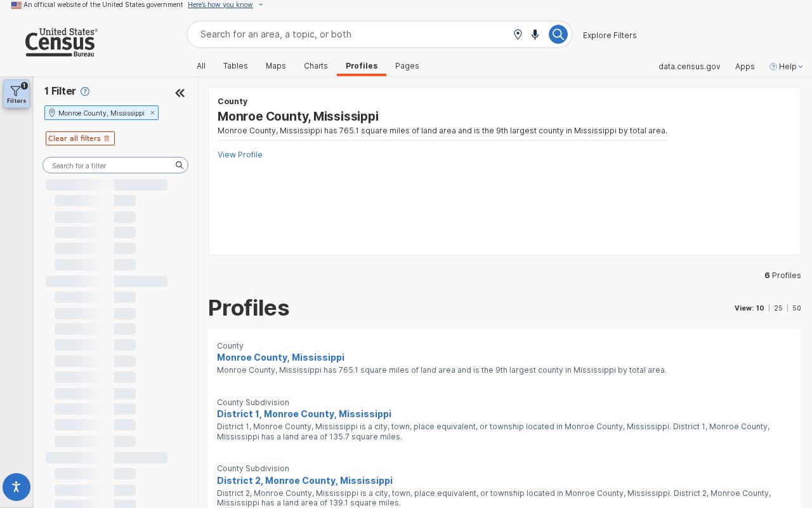
Task: Click Clear all filters button
Action: (x=80, y=138)
